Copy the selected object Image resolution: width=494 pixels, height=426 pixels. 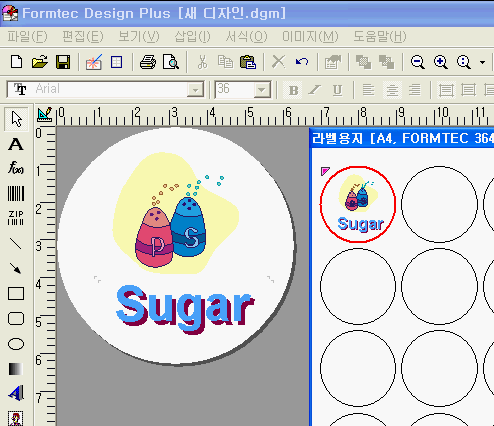pyautogui.click(x=225, y=62)
